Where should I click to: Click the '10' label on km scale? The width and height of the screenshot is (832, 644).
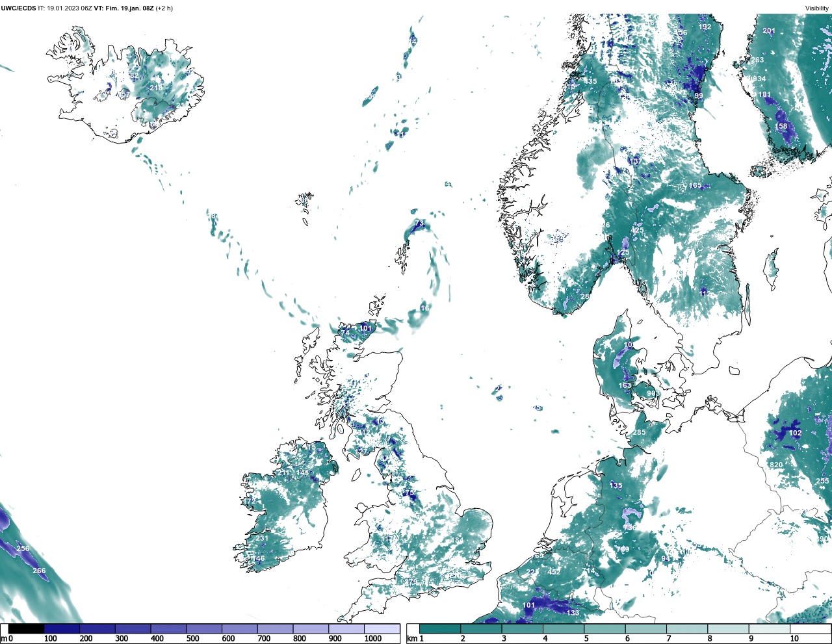[794, 639]
